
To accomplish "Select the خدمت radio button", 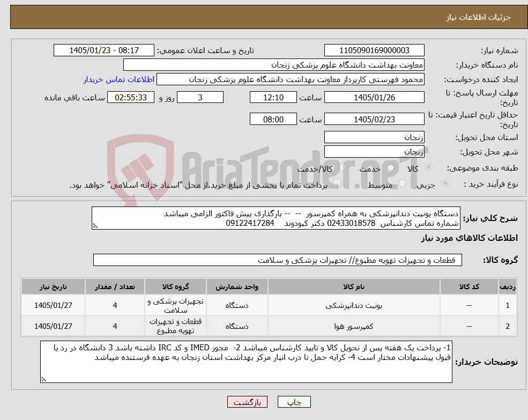I will 390,167.
